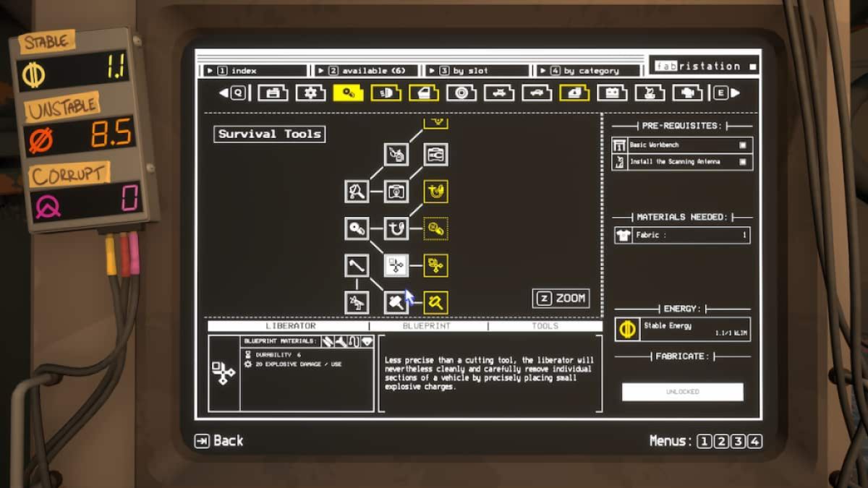Select the white hammer tool node
The height and width of the screenshot is (488, 868).
tap(396, 302)
